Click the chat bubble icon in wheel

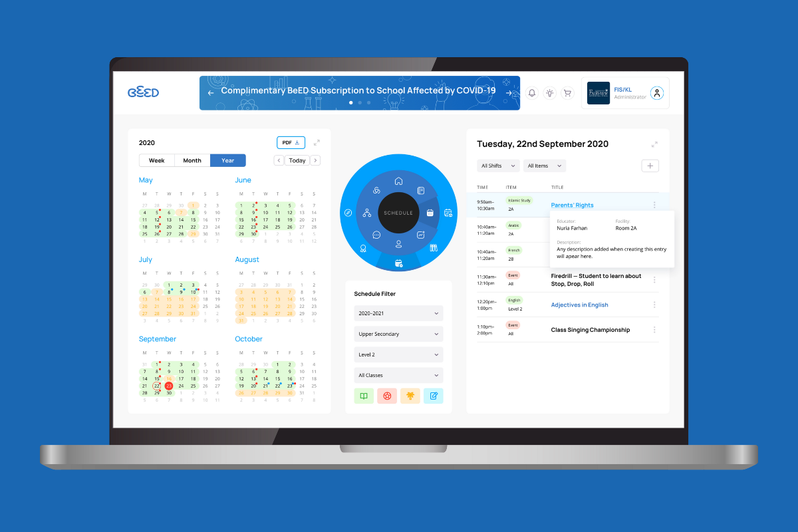pyautogui.click(x=376, y=235)
